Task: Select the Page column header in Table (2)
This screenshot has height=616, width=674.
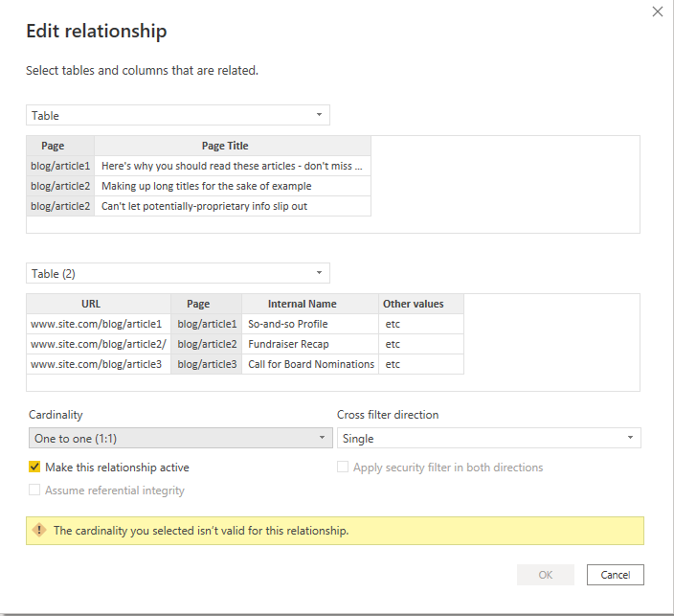Action: pyautogui.click(x=207, y=304)
